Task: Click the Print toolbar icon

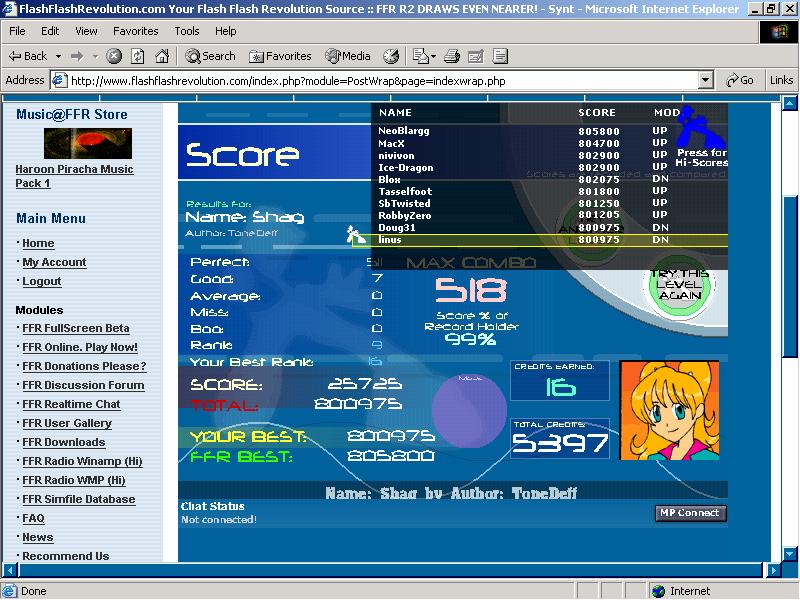Action: point(452,56)
